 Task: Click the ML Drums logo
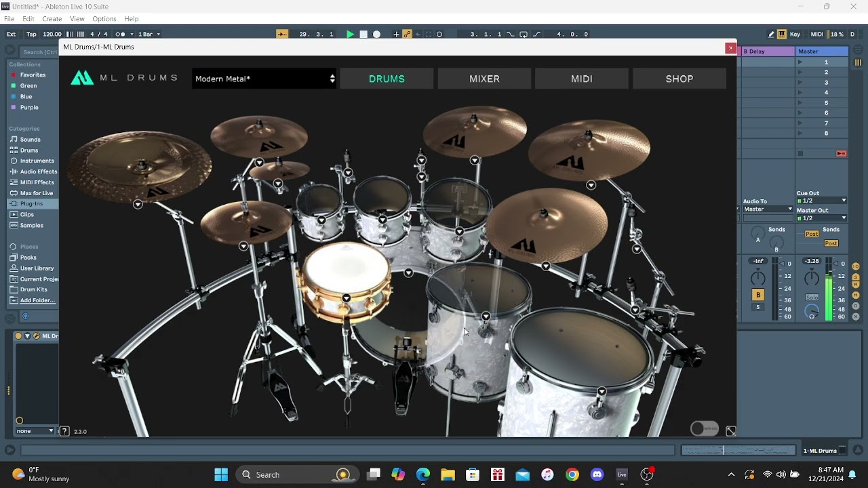coord(124,78)
